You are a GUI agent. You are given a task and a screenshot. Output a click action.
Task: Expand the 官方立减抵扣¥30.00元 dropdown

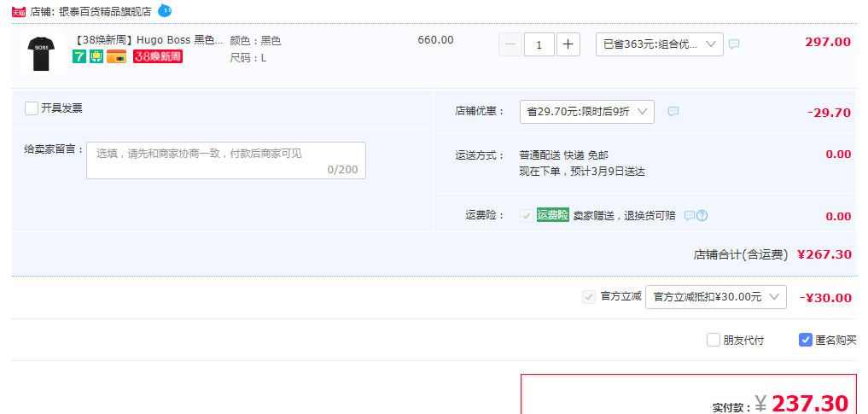[716, 297]
